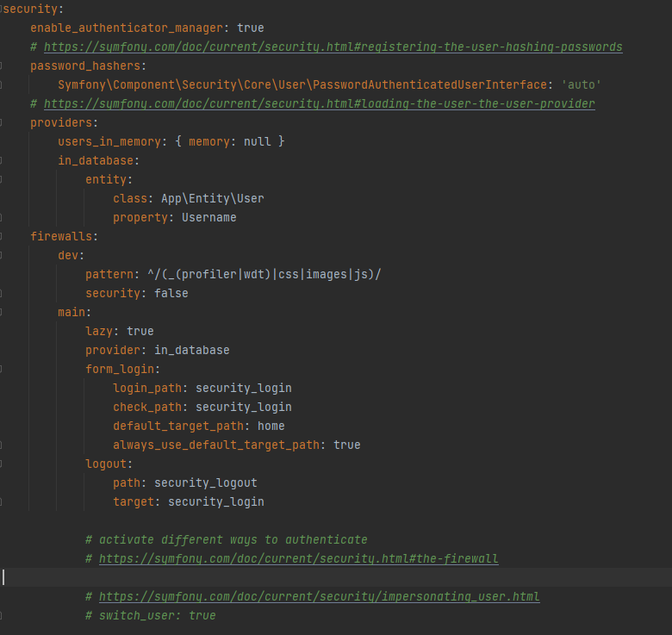
Task: Open the security.html#the-firewall link
Action: click(299, 558)
